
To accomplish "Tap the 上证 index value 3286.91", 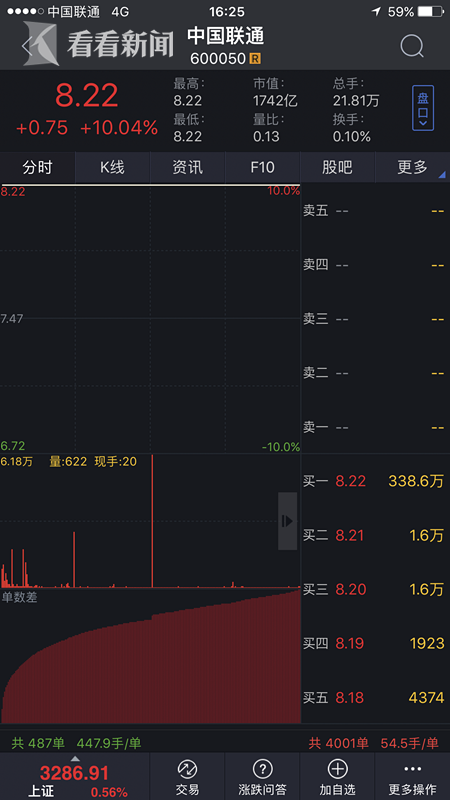I will coord(74,773).
